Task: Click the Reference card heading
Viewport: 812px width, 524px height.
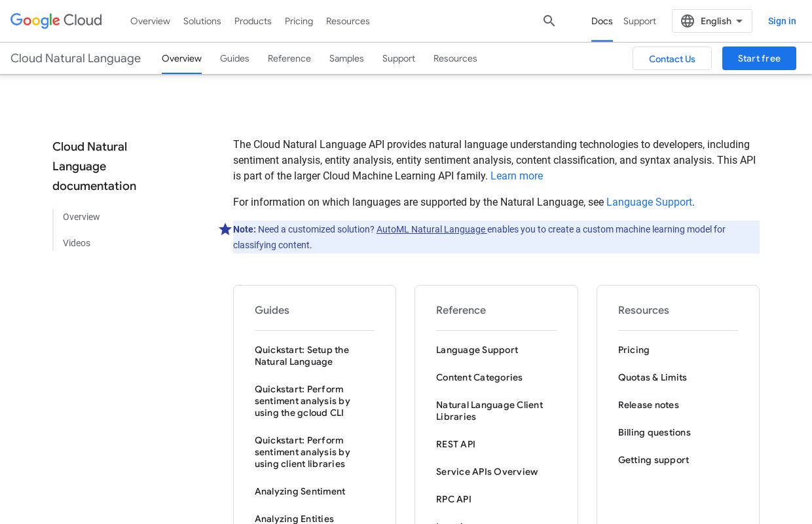Action: (461, 310)
